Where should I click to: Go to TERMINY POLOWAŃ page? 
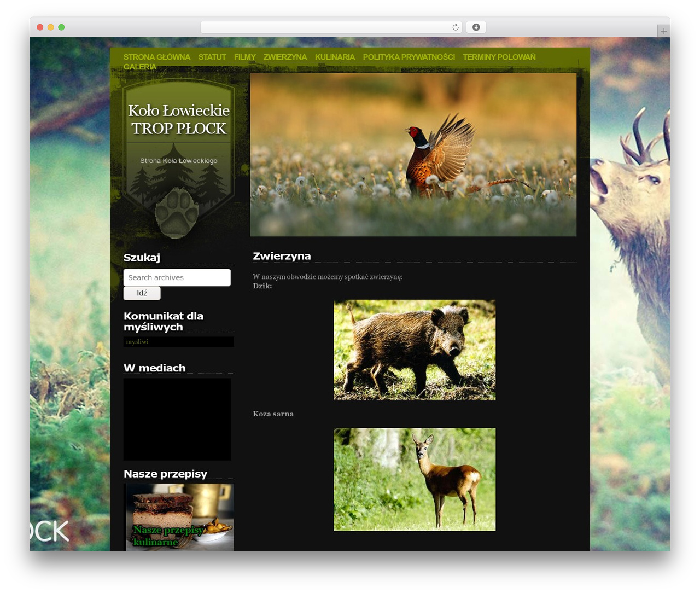pyautogui.click(x=499, y=57)
